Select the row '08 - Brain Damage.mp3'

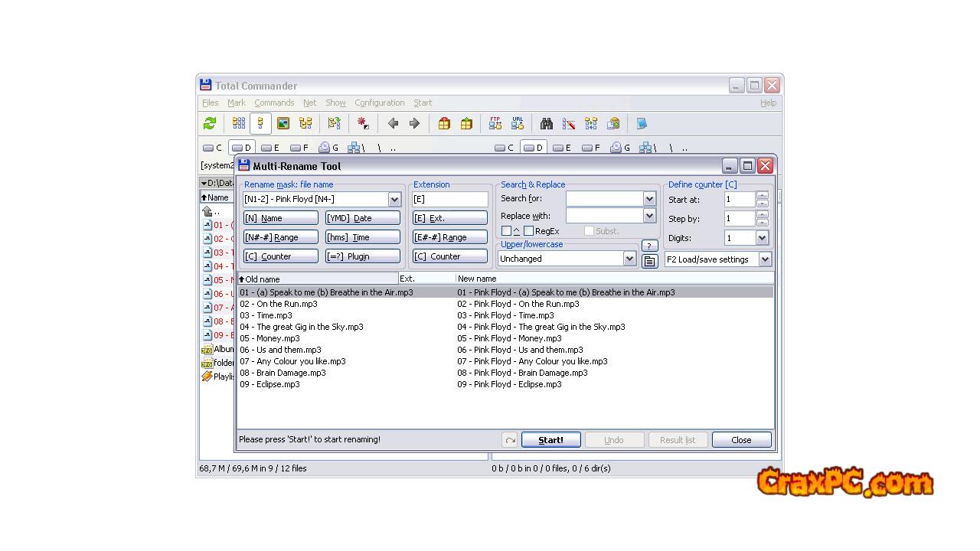505,373
